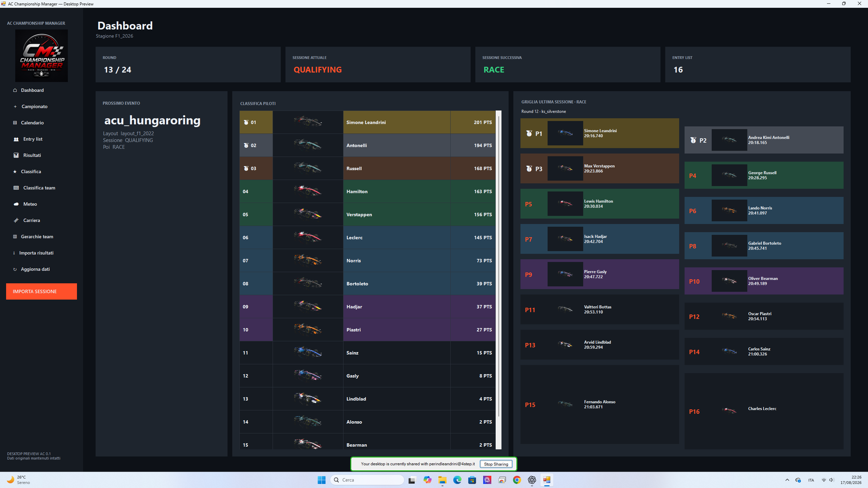868x488 pixels.
Task: Click Stop Sharing in the desktop sharing bar
Action: (x=496, y=464)
